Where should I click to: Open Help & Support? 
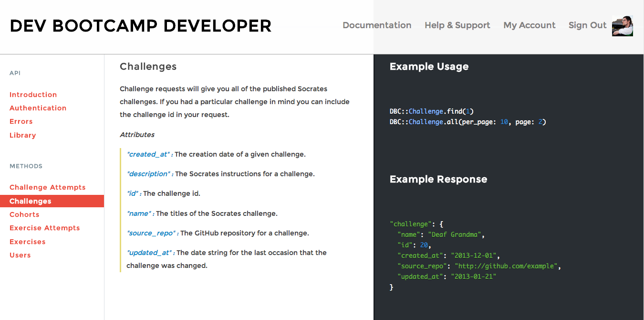[x=457, y=25]
